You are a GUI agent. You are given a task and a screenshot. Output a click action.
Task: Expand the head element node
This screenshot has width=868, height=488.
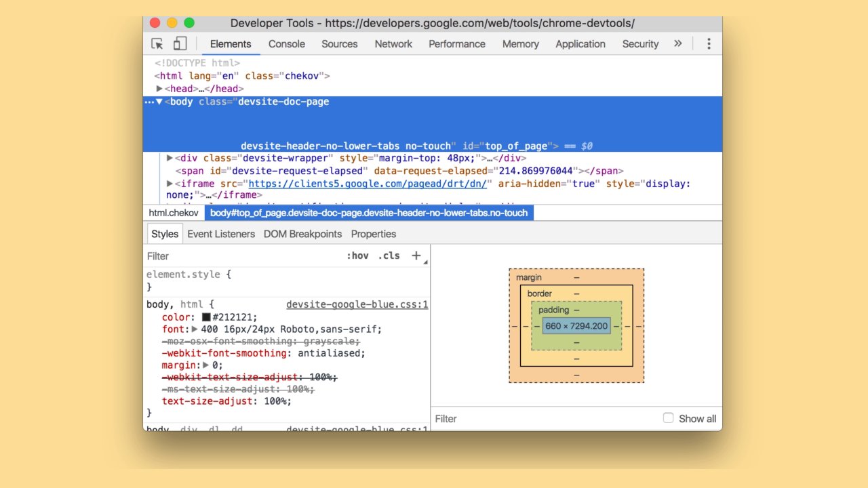(x=159, y=89)
